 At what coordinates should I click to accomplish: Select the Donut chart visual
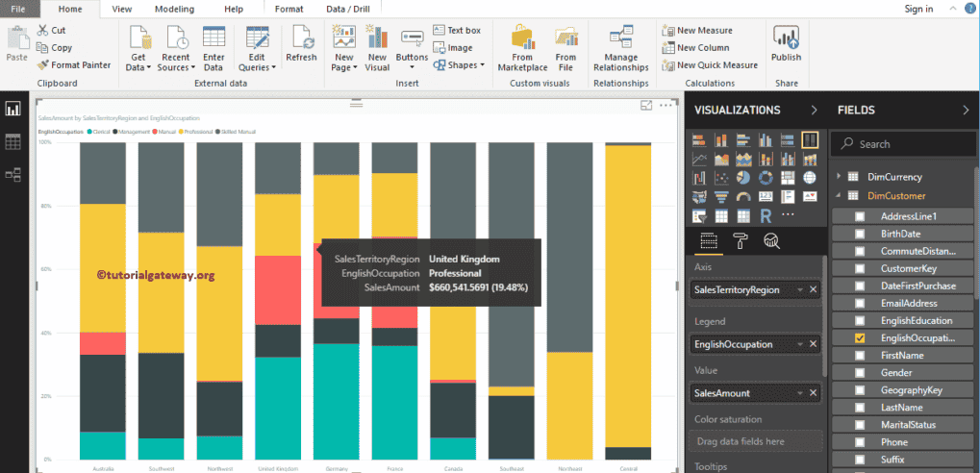pyautogui.click(x=766, y=178)
